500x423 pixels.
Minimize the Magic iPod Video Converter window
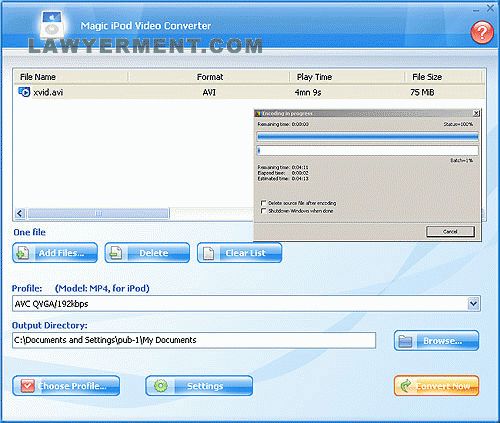[x=476, y=10]
